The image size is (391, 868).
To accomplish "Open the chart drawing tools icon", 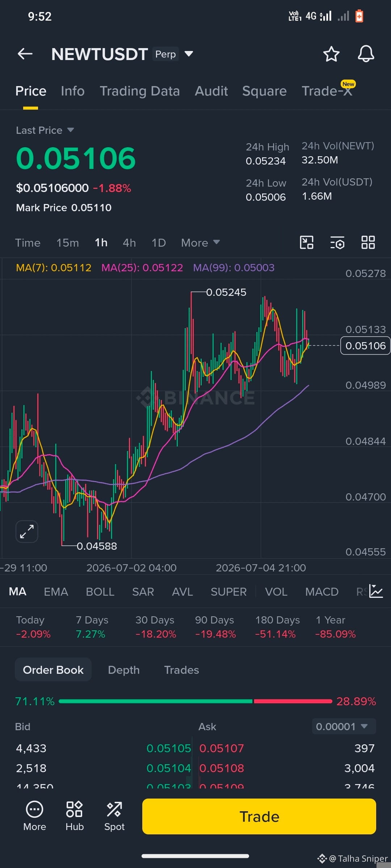I will coord(307,242).
